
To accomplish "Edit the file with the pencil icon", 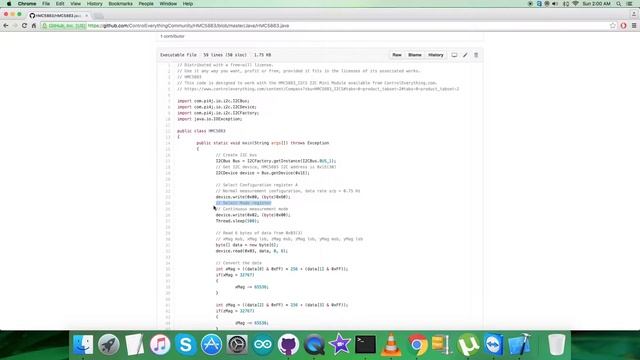I will click(x=465, y=55).
